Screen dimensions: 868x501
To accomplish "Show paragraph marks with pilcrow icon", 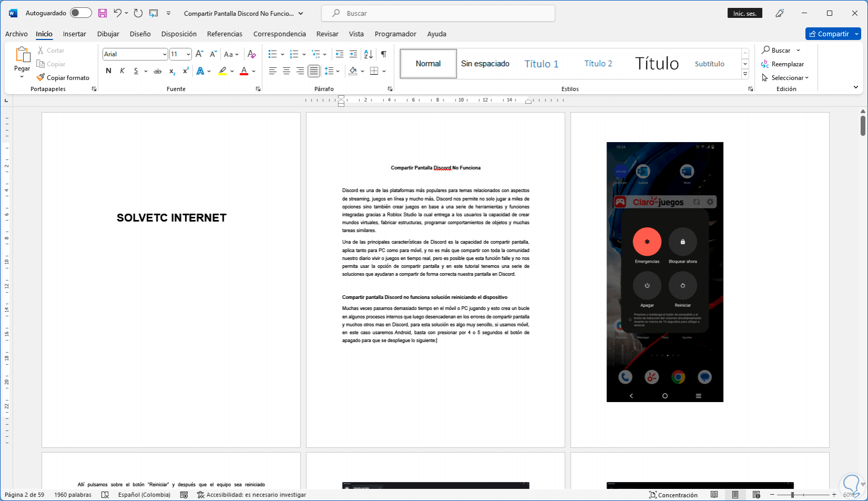I will click(383, 54).
